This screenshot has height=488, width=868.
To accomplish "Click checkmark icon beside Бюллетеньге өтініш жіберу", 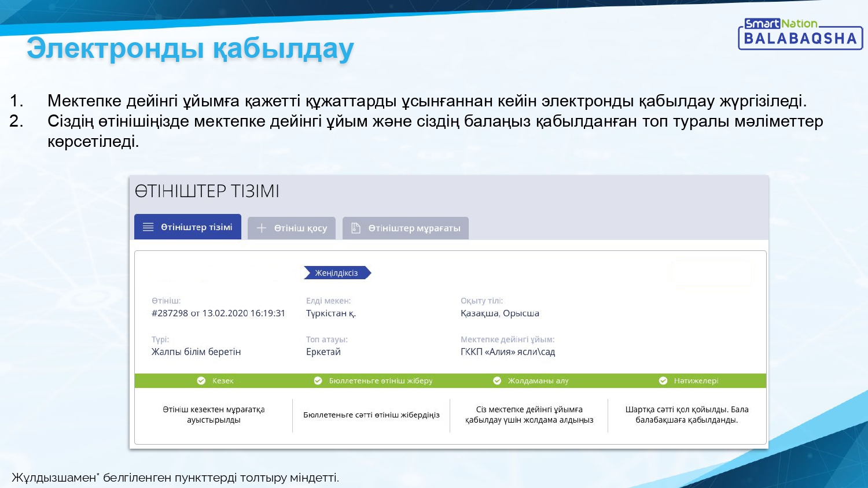I will coord(318,380).
